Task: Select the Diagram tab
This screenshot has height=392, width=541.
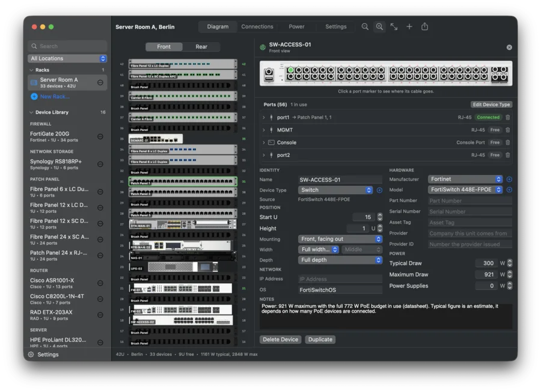Action: (218, 26)
